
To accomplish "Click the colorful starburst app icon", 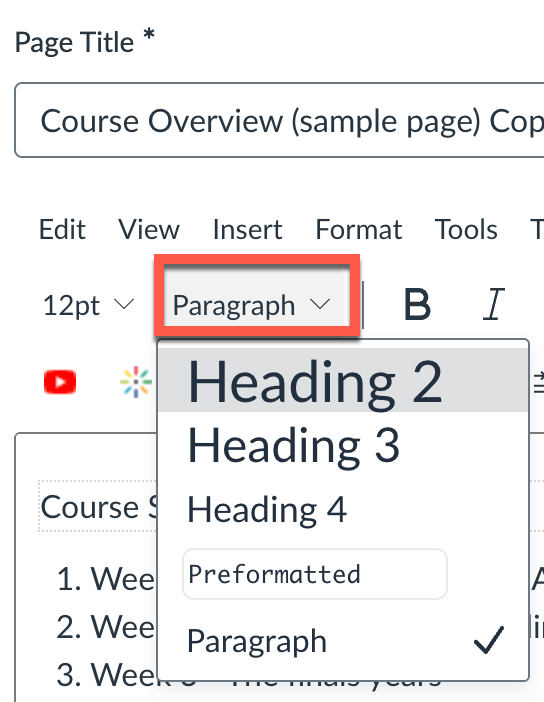I will (x=136, y=382).
